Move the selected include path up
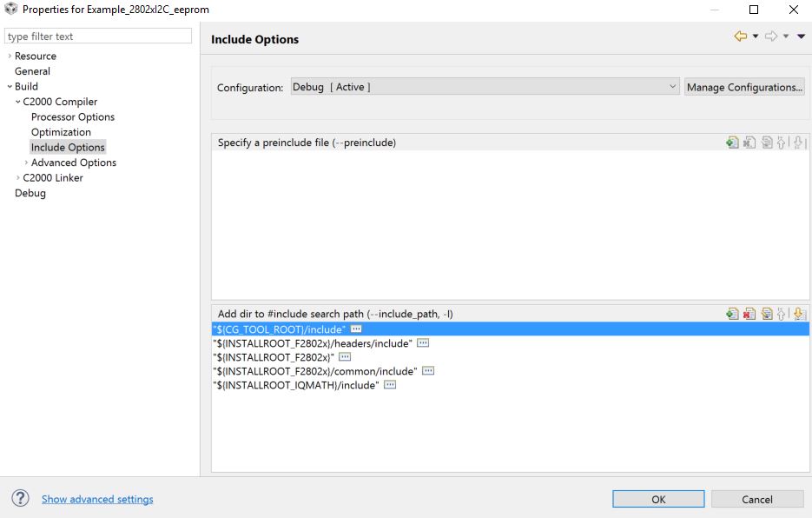 click(x=782, y=314)
